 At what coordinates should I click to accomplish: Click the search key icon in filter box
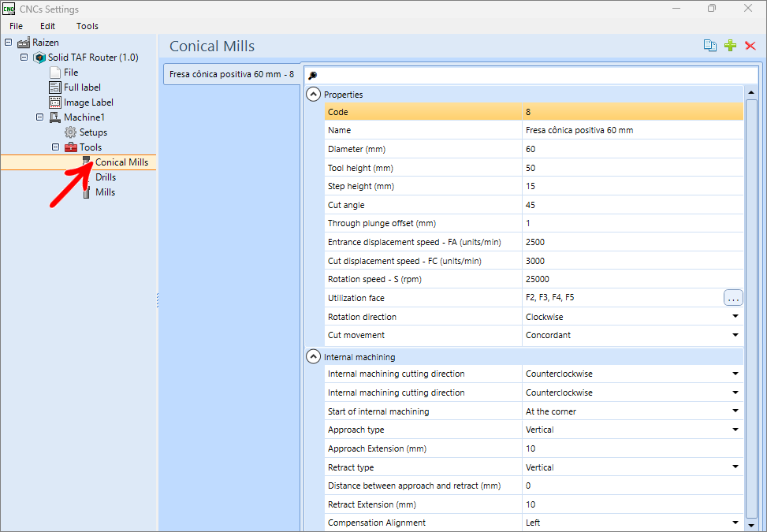(313, 76)
